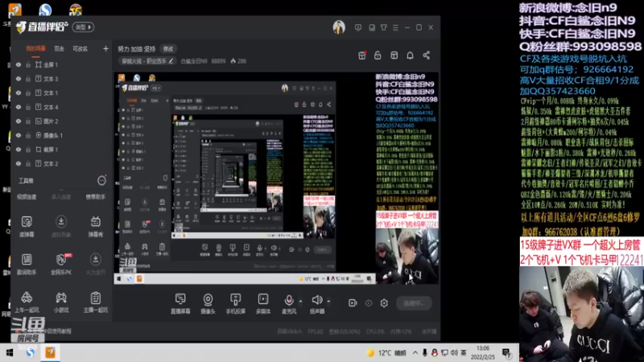Open the taskbar clock showing 13:06
644x362 pixels.
[483, 352]
